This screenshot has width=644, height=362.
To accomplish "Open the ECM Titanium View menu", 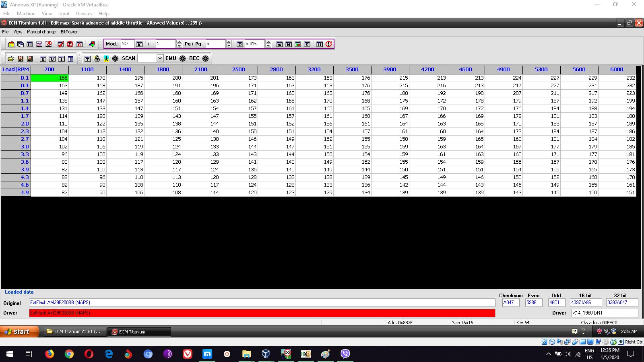I will click(x=18, y=32).
